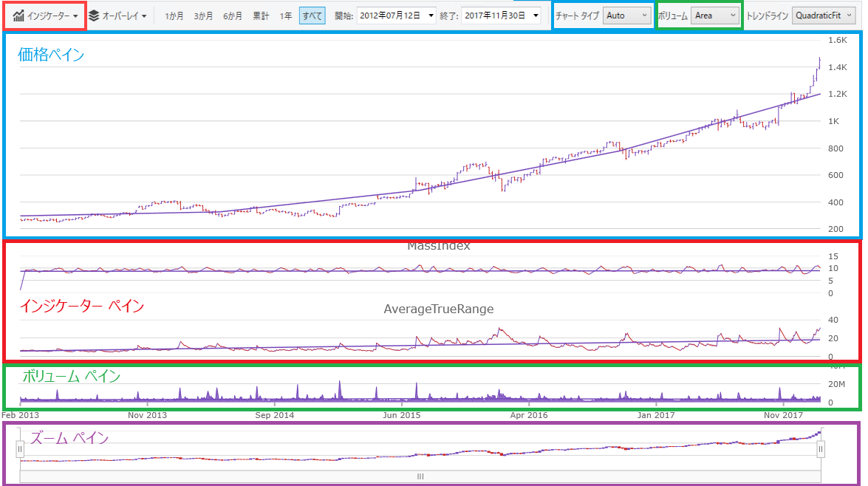Open the トレンドライン QuadraticFit dropdown
Image resolution: width=868 pixels, height=486 pixels.
coord(823,13)
